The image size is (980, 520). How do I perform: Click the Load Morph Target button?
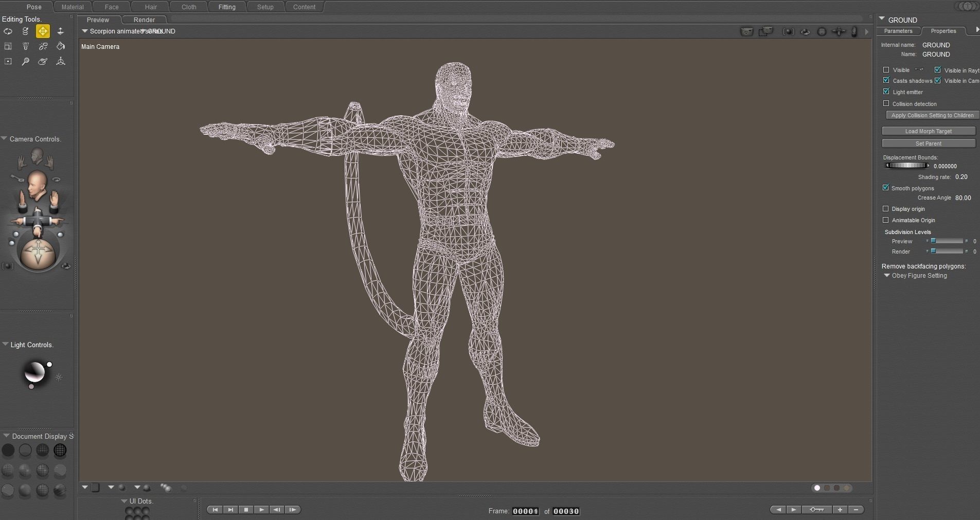tap(929, 131)
